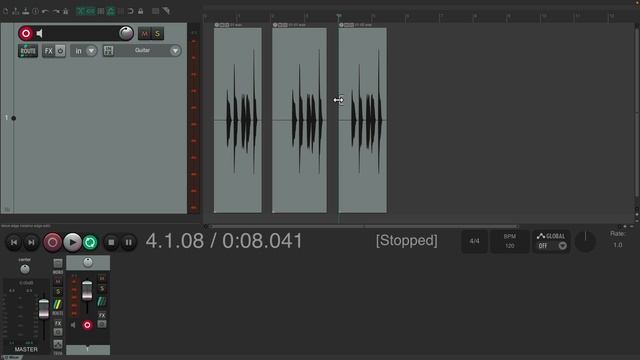This screenshot has height=360, width=640.
Task: Open track 1 FX in mixer
Action: tap(102, 316)
